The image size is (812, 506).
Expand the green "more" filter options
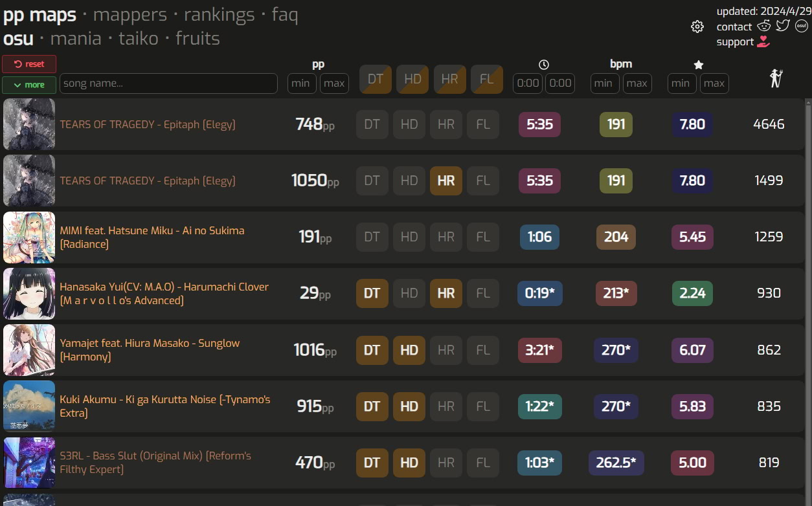pos(29,85)
